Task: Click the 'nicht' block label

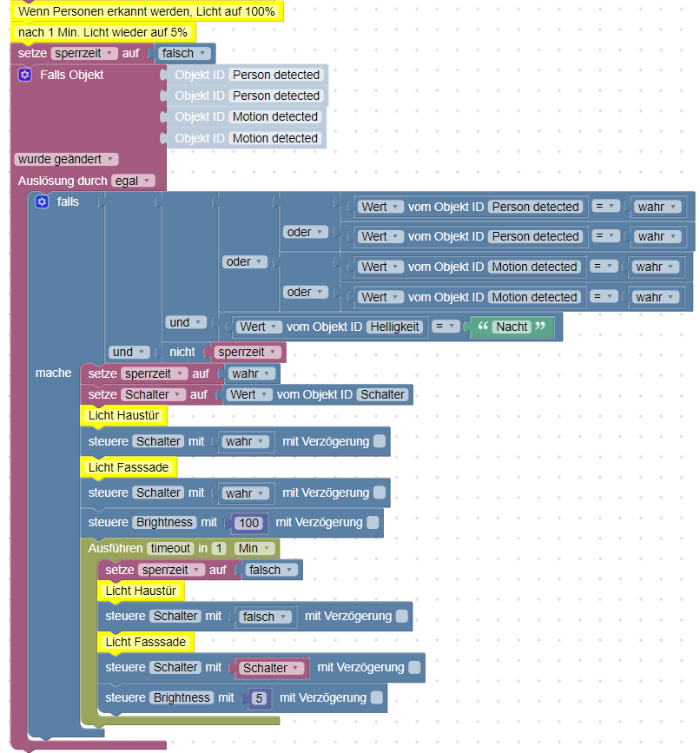Action: 182,353
